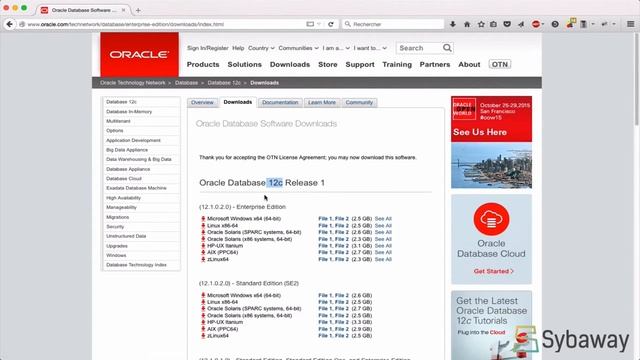Download File 2 for Microsoft Windows Enterprise
This screenshot has width=640, height=360.
[x=342, y=219]
